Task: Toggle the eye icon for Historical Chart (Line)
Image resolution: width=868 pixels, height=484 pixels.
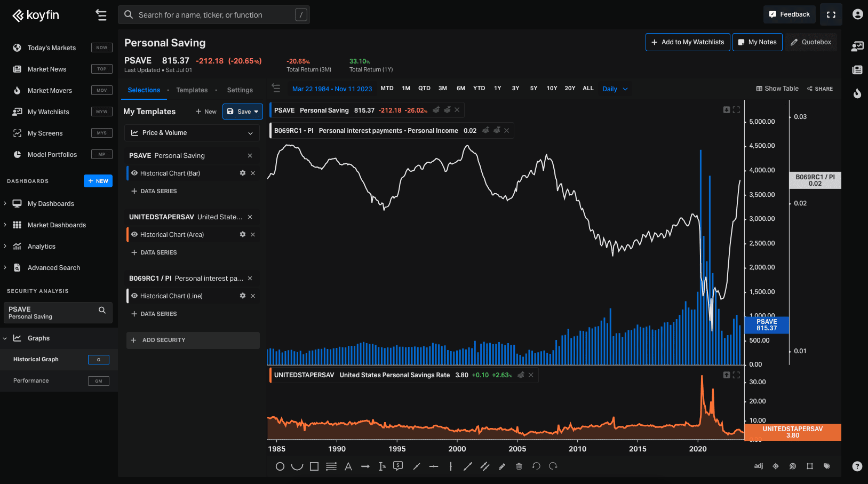Action: 134,296
